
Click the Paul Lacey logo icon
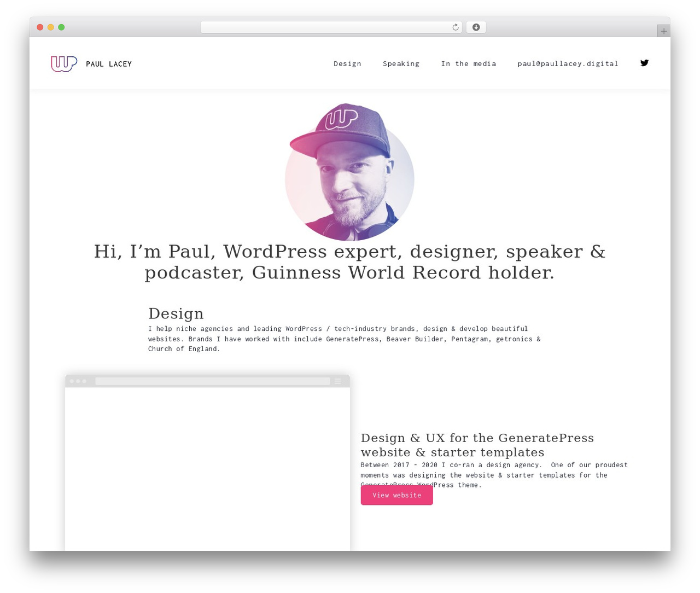[x=64, y=63]
